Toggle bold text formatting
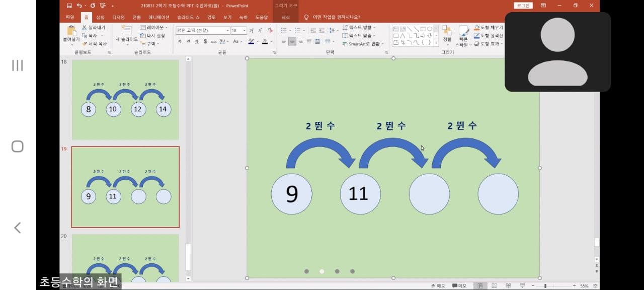The image size is (644, 290). (x=180, y=41)
